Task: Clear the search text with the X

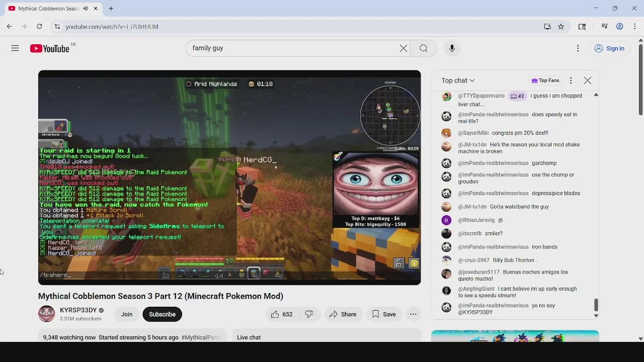Action: (x=404, y=48)
